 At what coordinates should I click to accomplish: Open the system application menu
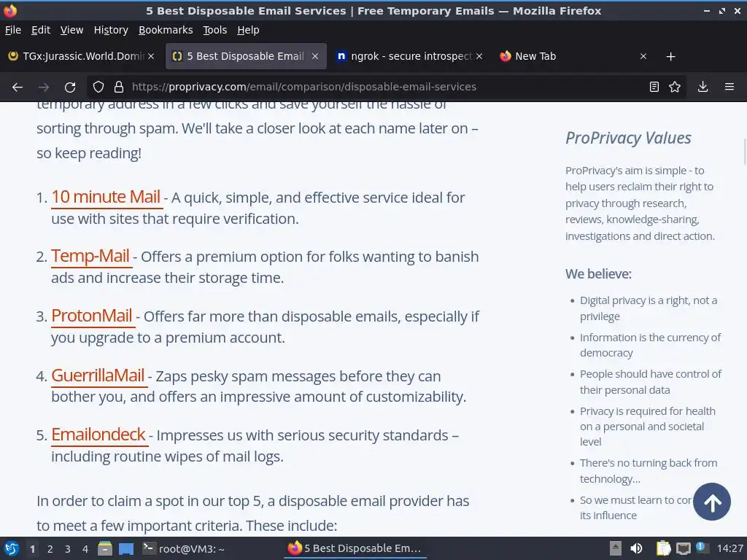[x=12, y=548]
